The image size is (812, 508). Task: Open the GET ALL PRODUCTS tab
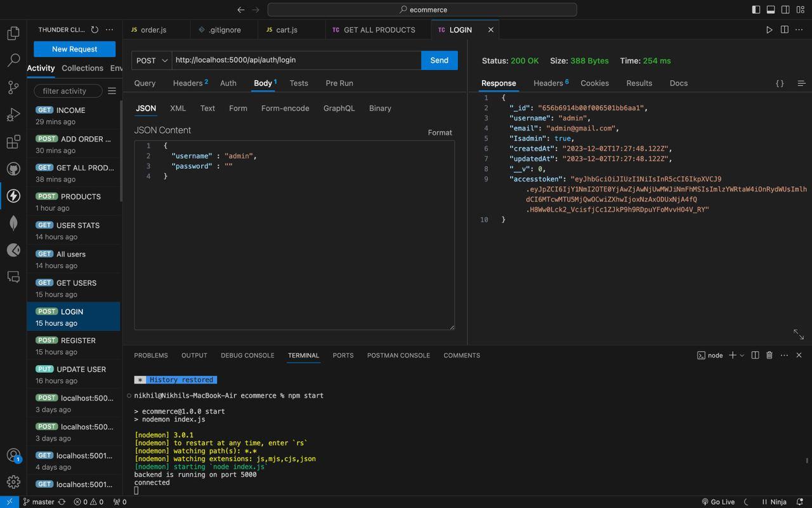pos(379,30)
